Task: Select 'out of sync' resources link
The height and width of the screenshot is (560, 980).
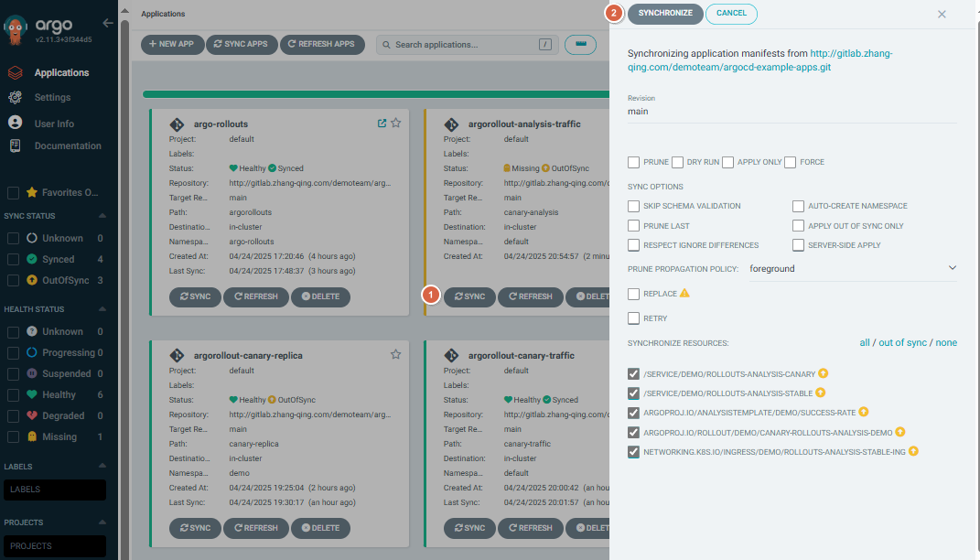Action: [902, 342]
